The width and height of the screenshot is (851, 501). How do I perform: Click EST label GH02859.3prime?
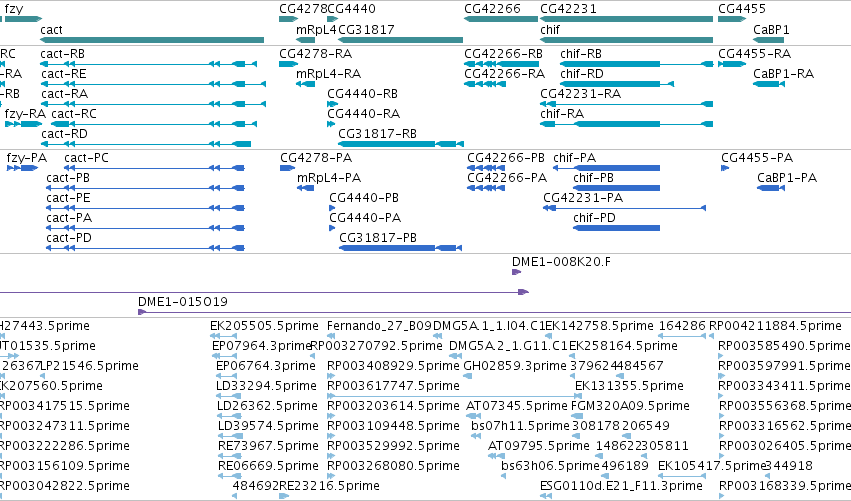515,366
